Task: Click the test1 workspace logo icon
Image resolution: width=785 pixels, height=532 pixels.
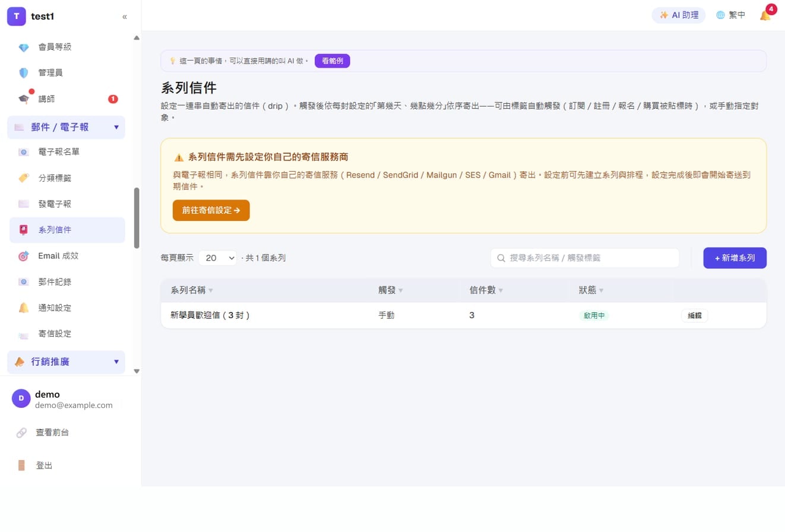Action: (x=16, y=16)
